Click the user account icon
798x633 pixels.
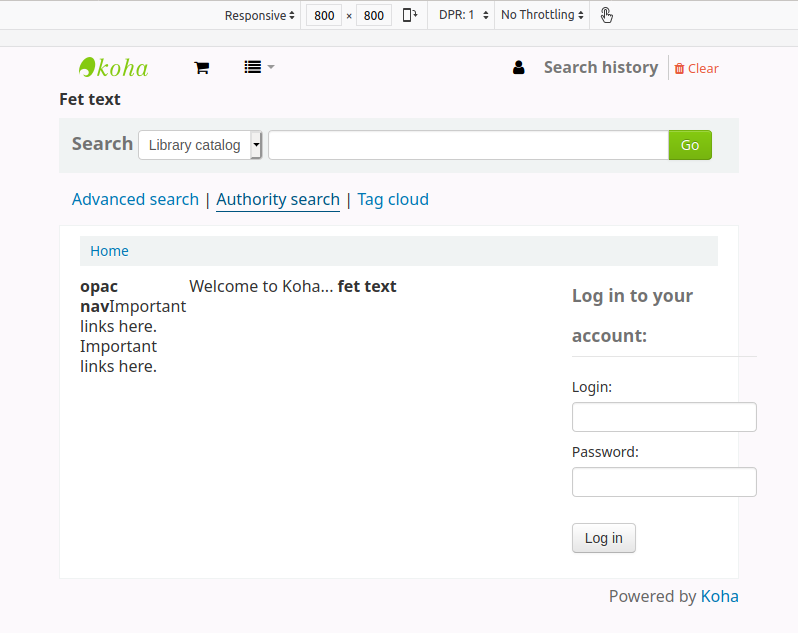pyautogui.click(x=518, y=68)
